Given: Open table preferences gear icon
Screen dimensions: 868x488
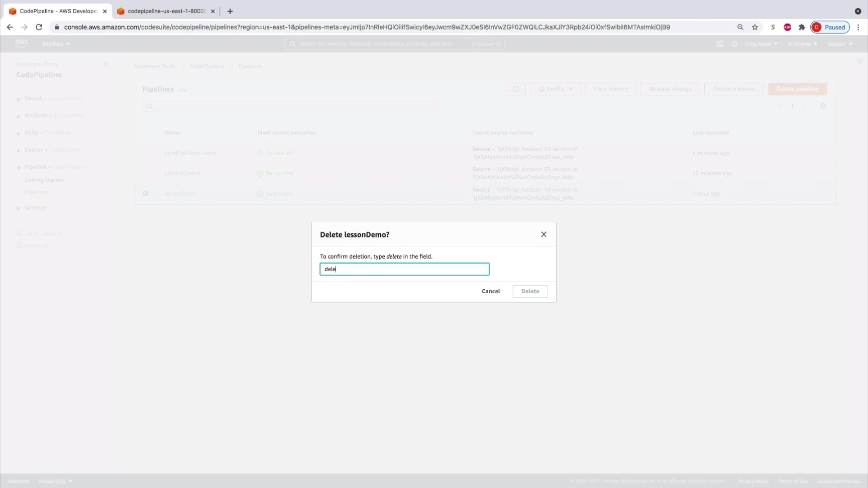Looking at the screenshot, I should tap(823, 106).
